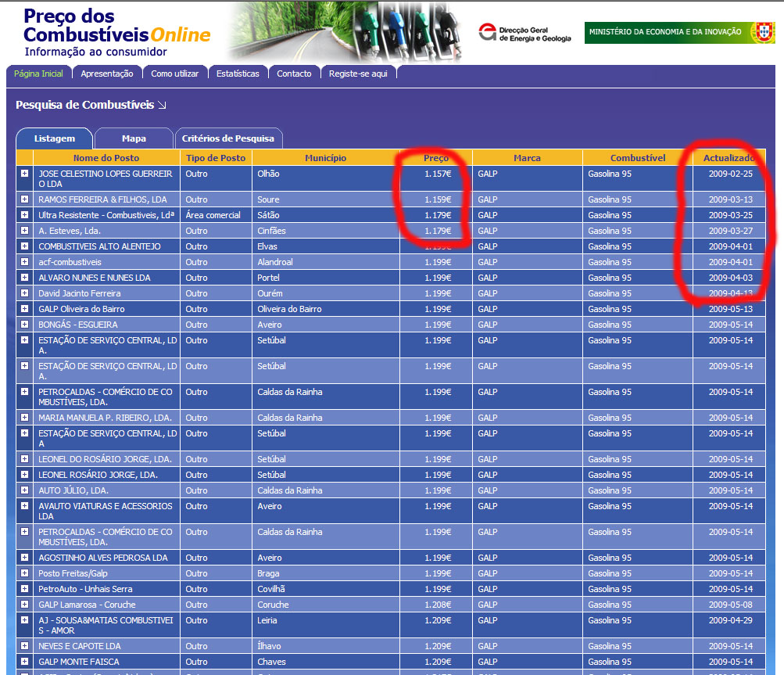Expand the Ultra Resistente - Combustiveis row
The image size is (784, 675).
click(24, 214)
